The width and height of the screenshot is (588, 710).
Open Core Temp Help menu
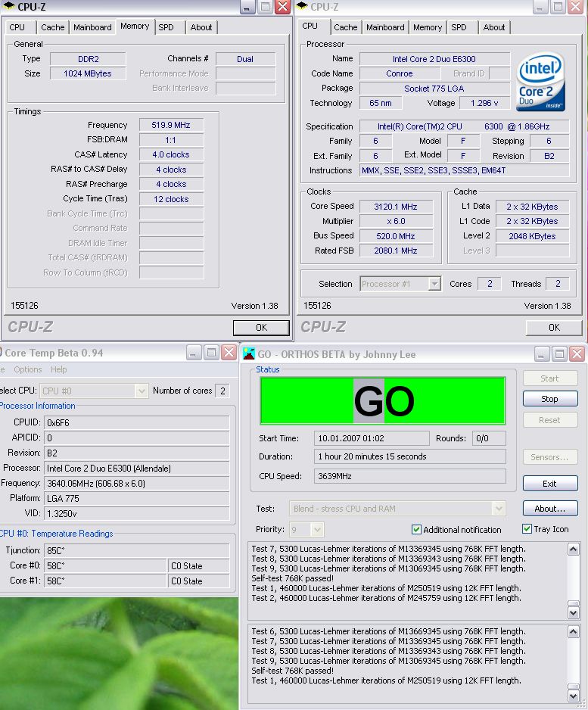click(x=59, y=369)
